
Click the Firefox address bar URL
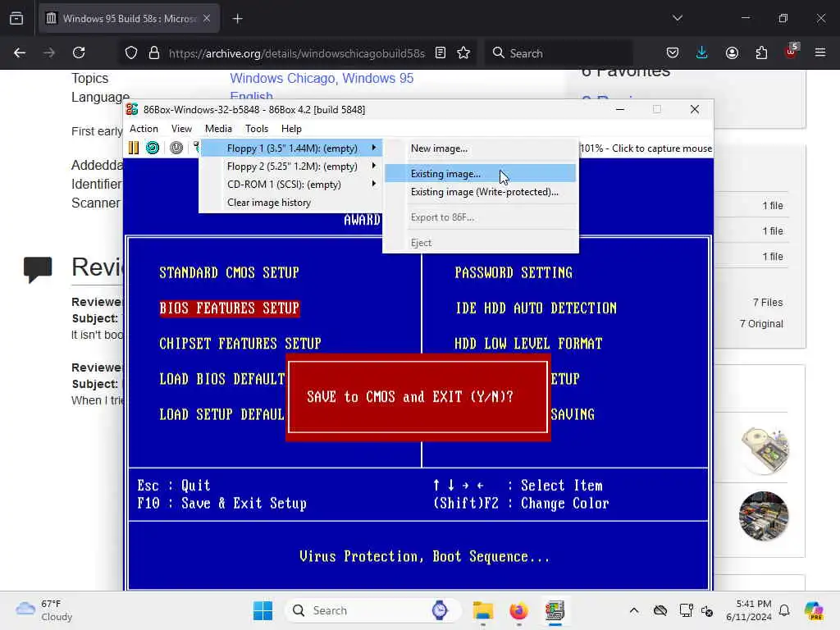click(x=296, y=53)
